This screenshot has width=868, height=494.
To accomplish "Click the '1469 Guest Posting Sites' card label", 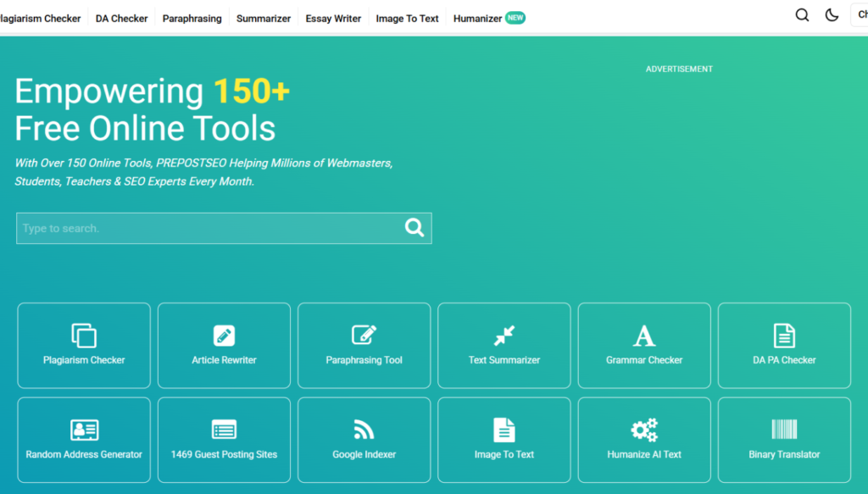I will pyautogui.click(x=224, y=455).
